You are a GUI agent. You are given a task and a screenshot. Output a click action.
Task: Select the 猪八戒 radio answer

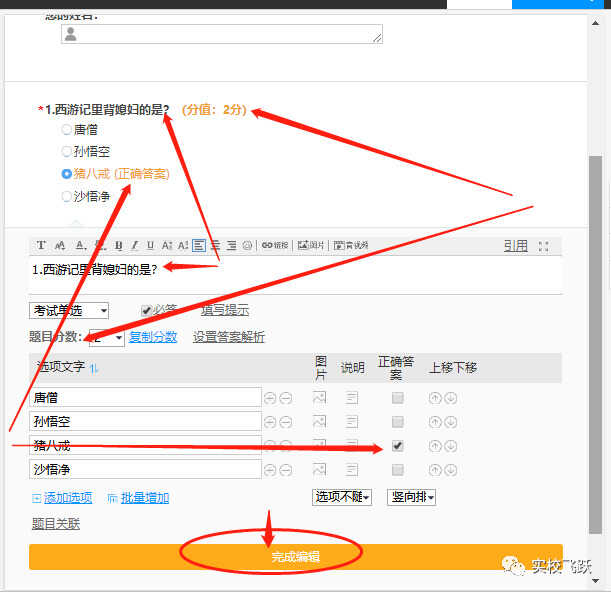(67, 174)
